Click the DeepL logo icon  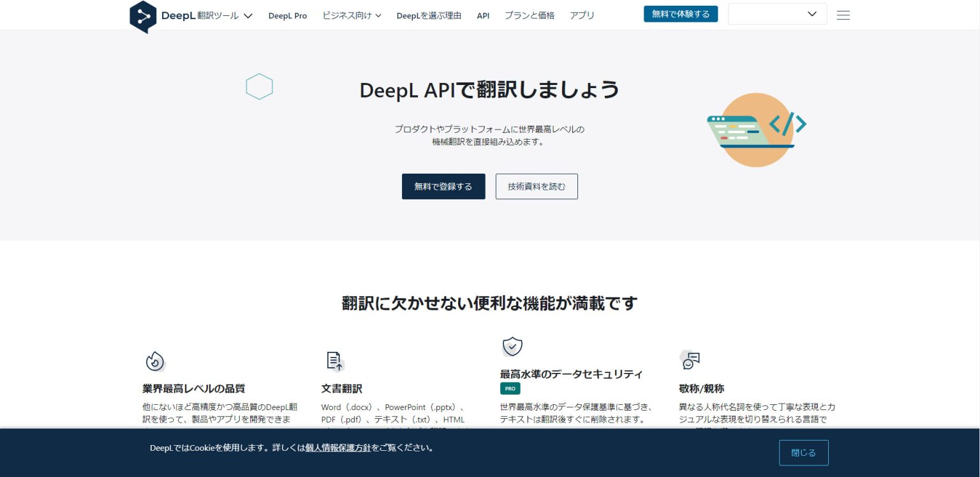point(142,15)
